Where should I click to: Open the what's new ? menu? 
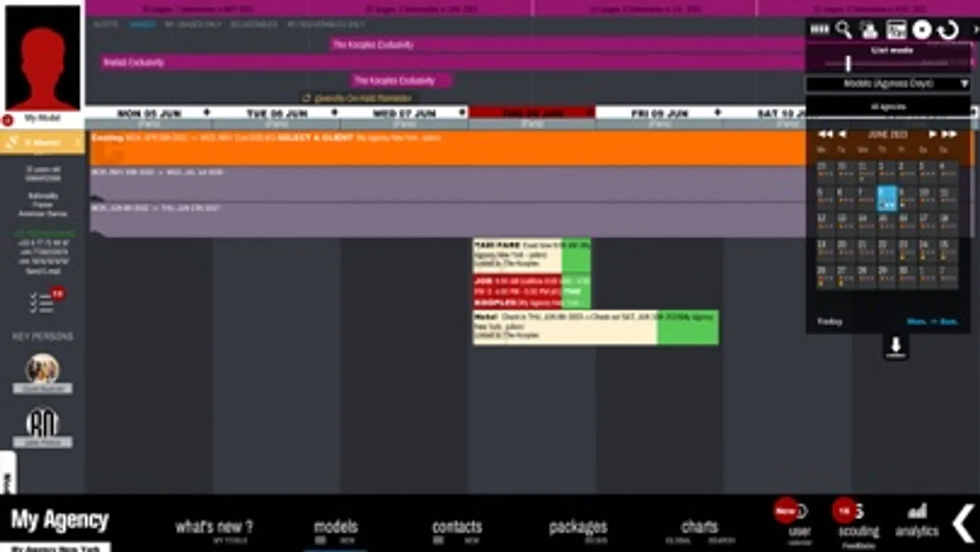pyautogui.click(x=214, y=526)
